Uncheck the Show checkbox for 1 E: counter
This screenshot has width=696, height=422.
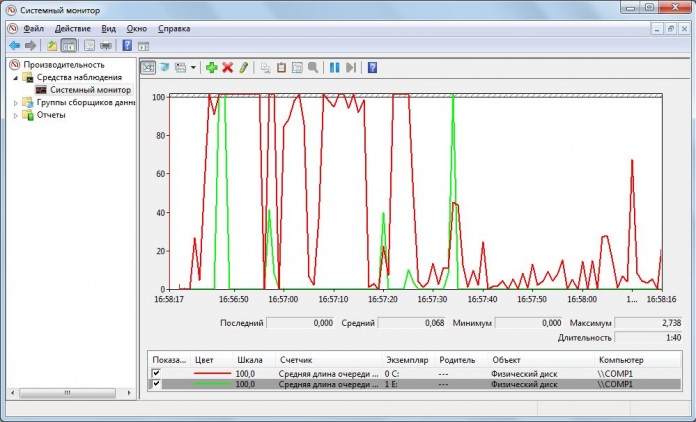[x=155, y=384]
